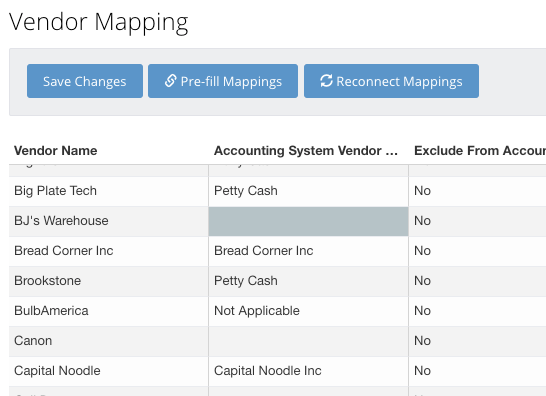The height and width of the screenshot is (396, 546).
Task: Click exclude value No for Canon
Action: pyautogui.click(x=477, y=341)
